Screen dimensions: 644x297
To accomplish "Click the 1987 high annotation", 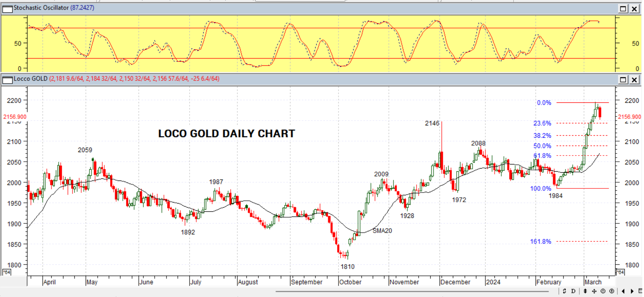I will click(x=216, y=182).
